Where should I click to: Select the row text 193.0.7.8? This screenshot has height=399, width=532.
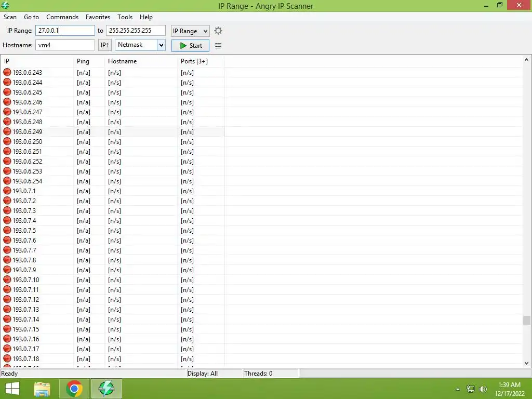pyautogui.click(x=24, y=260)
